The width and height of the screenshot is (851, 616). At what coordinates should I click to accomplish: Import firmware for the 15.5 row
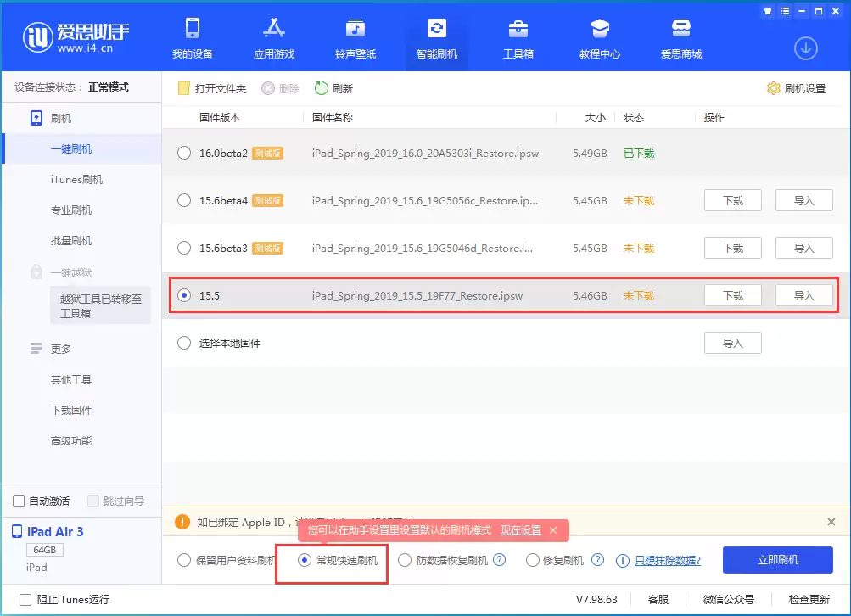click(x=803, y=295)
